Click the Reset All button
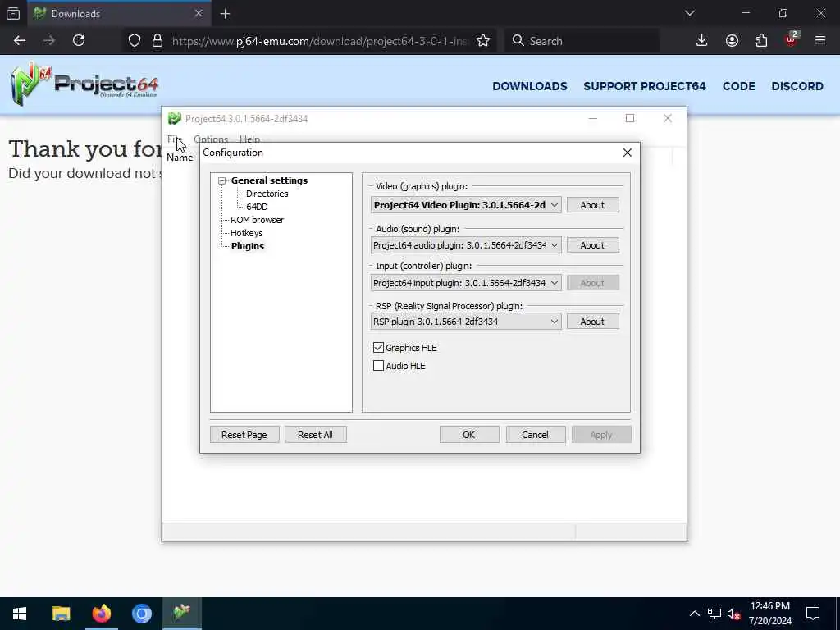This screenshot has width=840, height=630. (316, 435)
